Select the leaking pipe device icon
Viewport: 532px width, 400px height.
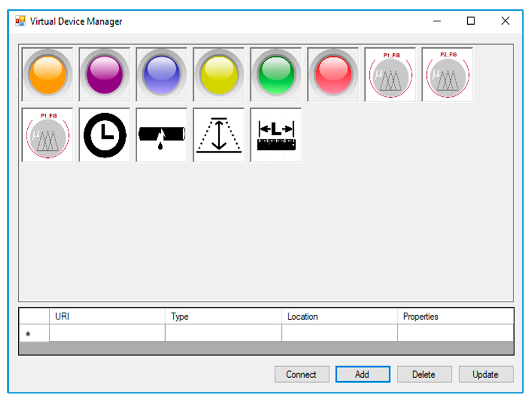click(x=162, y=135)
